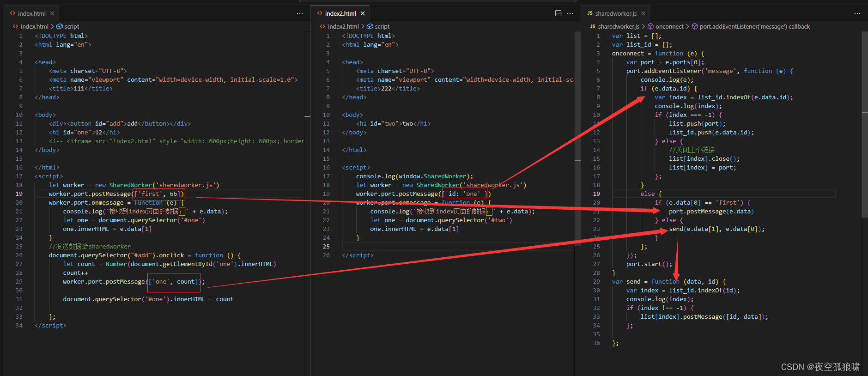Click script symbol icon in index2.html breadcrumb
Viewport: 868px width, 376px height.
[x=370, y=26]
